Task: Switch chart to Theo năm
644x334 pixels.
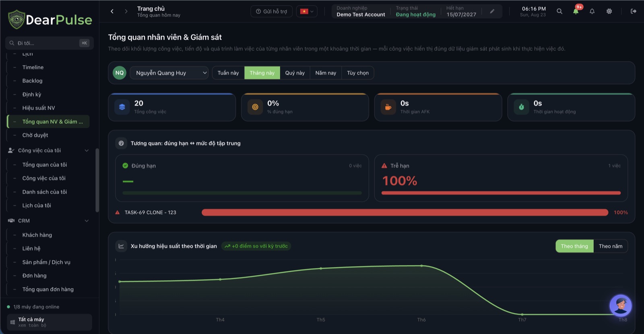Action: tap(611, 246)
